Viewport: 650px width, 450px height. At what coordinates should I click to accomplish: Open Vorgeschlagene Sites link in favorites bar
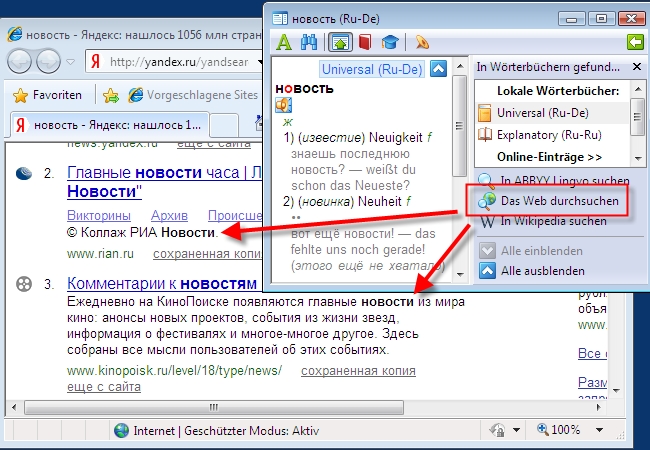coord(193,95)
